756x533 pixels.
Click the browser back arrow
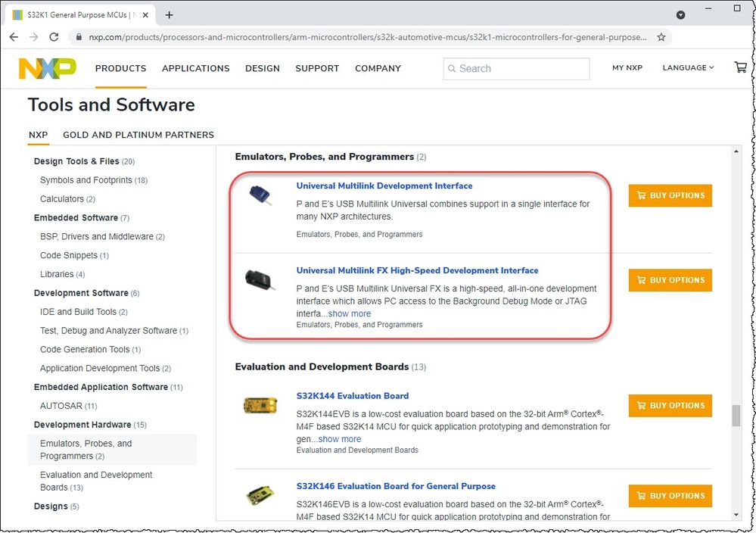[x=14, y=36]
